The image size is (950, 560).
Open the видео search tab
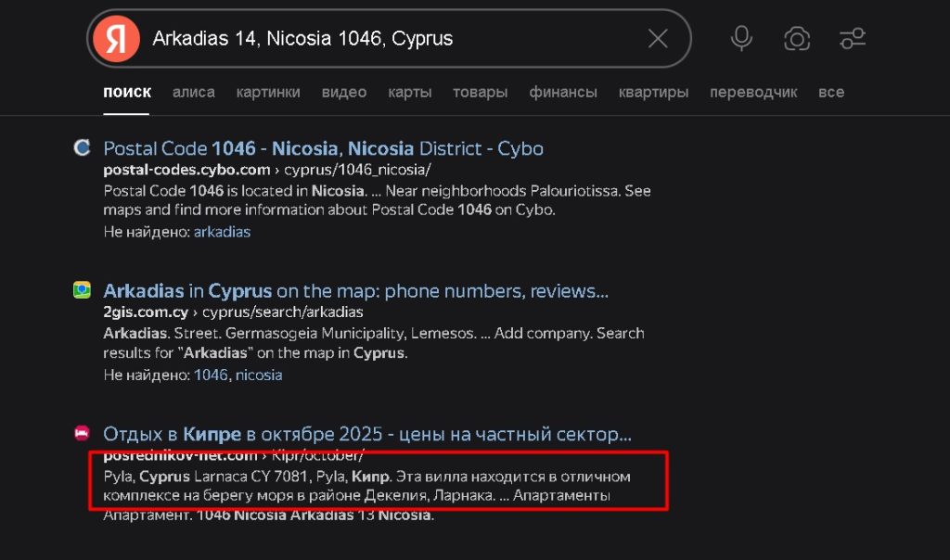coord(343,92)
